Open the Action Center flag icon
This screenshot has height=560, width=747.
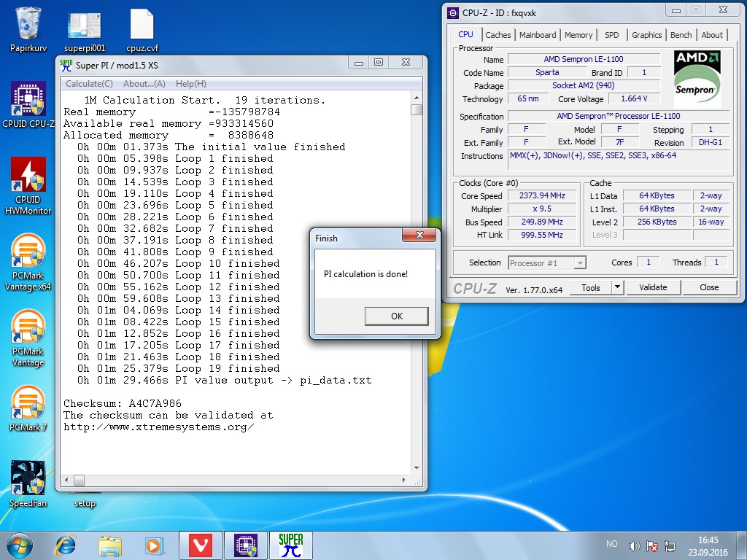point(651,545)
